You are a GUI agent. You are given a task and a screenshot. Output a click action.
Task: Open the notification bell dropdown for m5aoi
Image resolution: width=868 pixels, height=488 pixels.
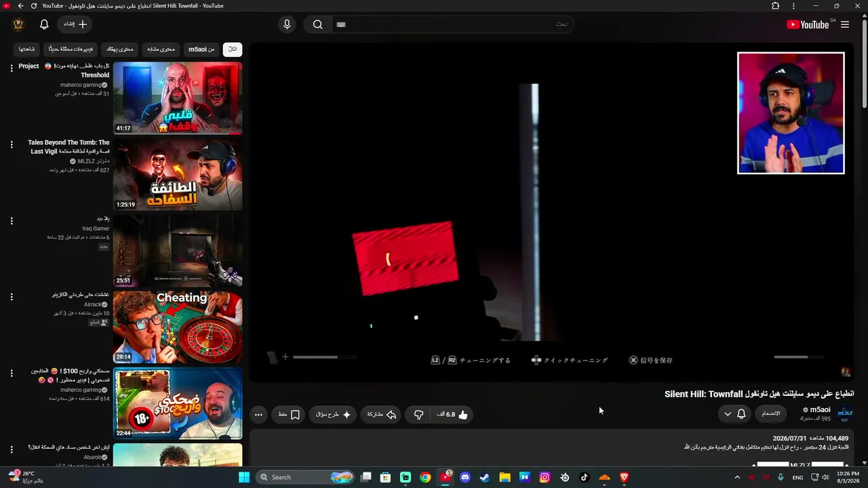pos(734,414)
